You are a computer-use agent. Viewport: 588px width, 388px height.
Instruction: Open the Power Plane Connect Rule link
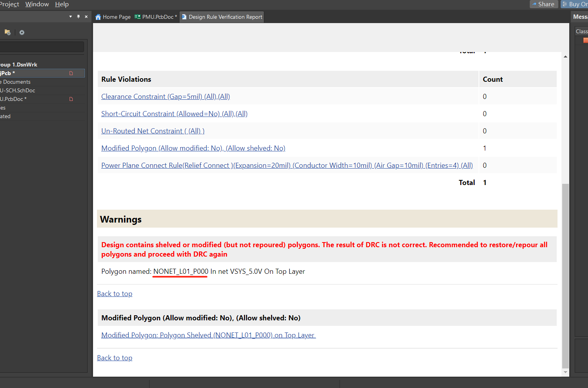(287, 165)
